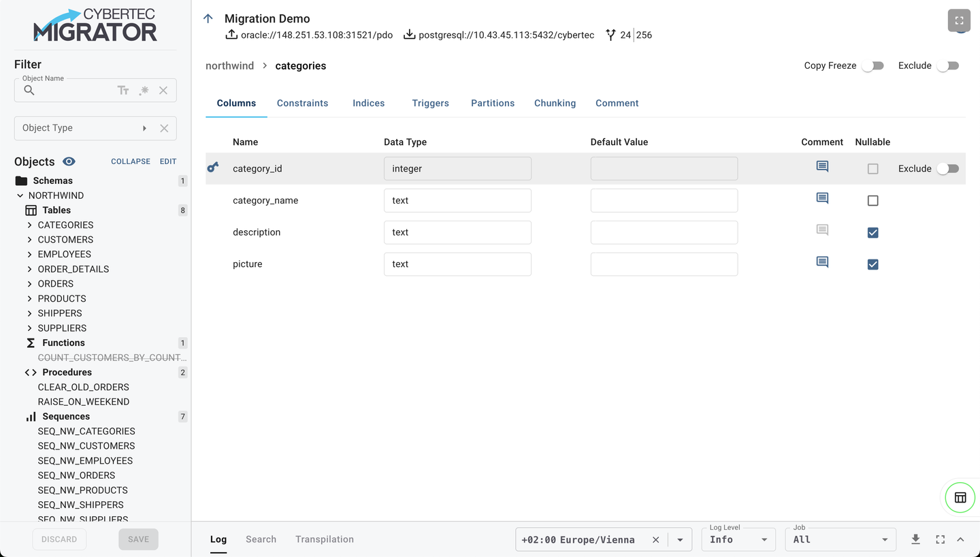Click the green circled table icon

pos(960,498)
